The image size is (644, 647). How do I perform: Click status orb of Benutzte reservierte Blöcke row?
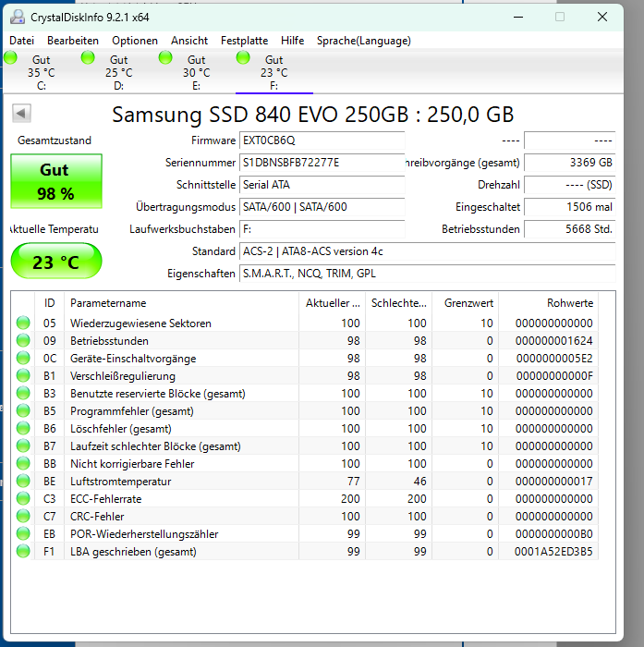pos(23,393)
